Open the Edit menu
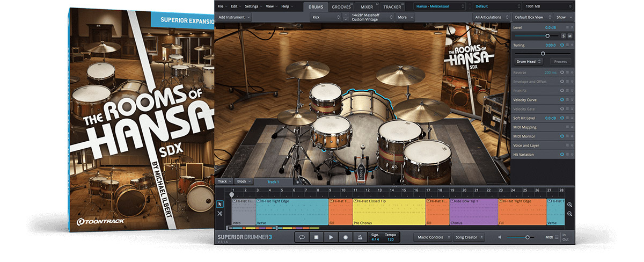 [x=235, y=6]
